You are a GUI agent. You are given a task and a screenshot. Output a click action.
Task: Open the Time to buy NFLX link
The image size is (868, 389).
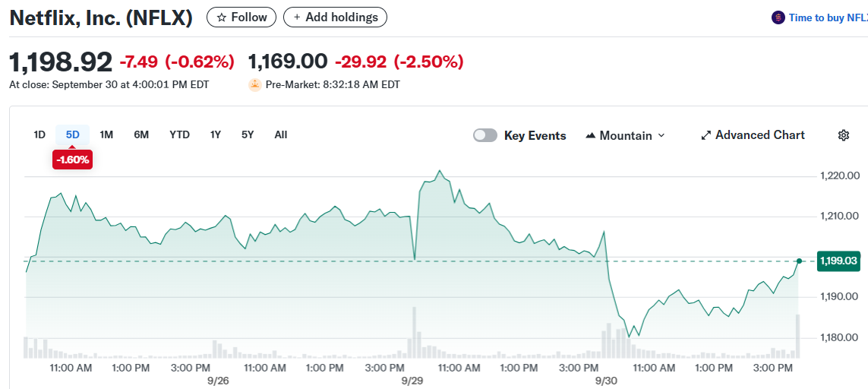click(x=828, y=17)
